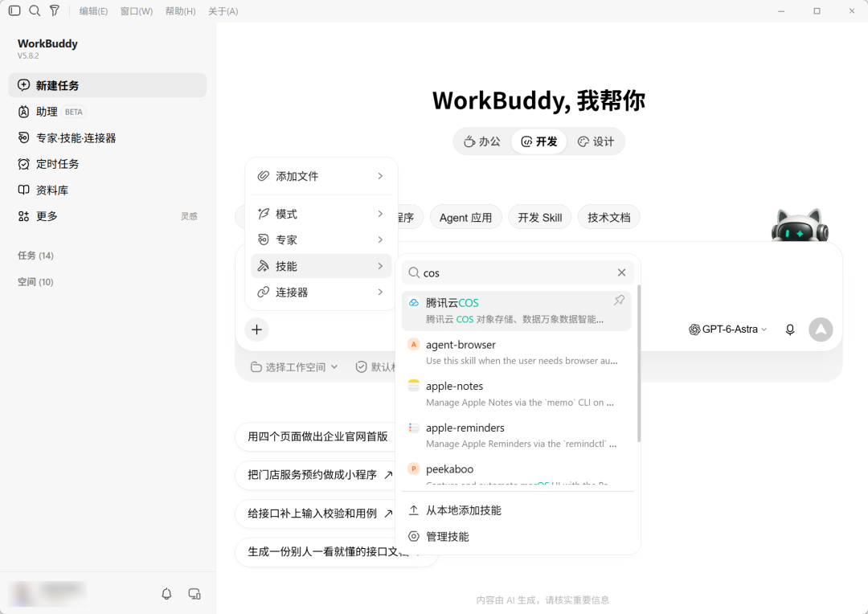The width and height of the screenshot is (868, 614).
Task: Click the skills list scrollbar
Action: (x=639, y=363)
